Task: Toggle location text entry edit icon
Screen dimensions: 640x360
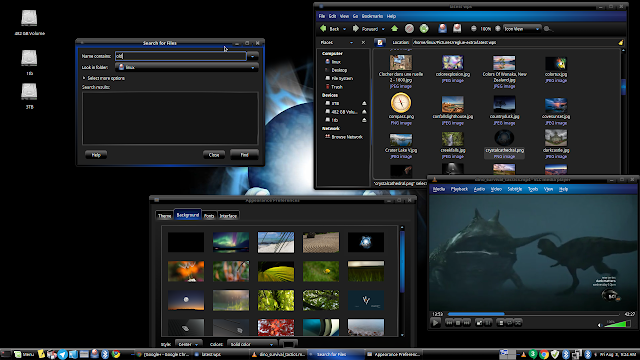Action: 380,42
